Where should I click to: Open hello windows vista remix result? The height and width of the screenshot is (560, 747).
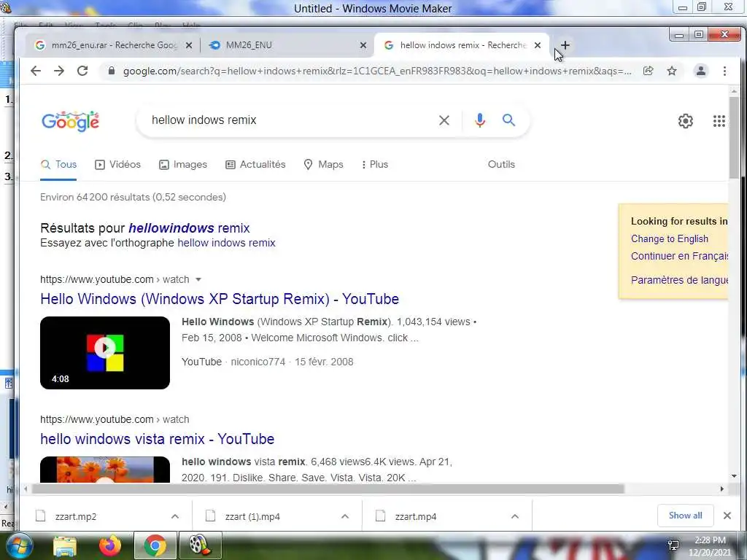click(x=158, y=439)
